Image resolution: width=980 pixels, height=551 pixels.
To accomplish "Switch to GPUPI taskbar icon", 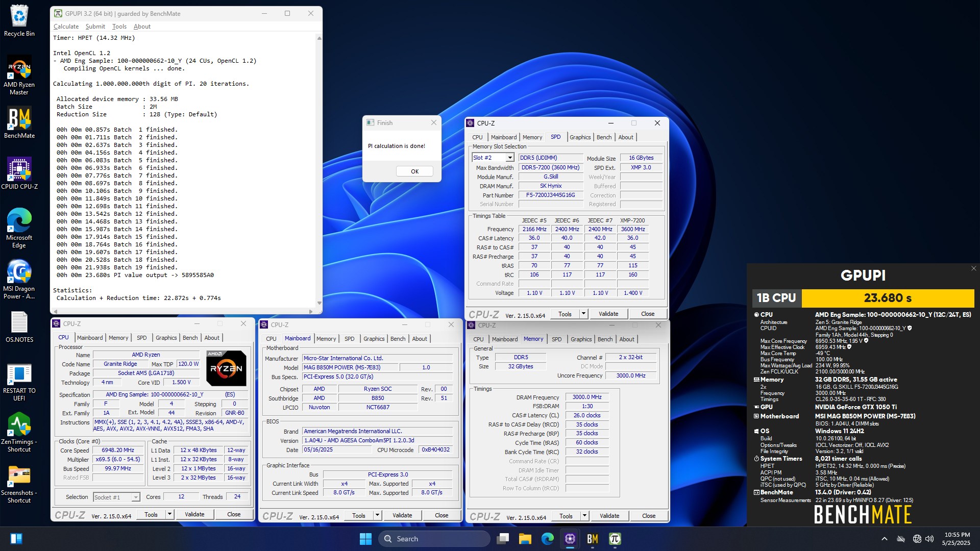I will (615, 539).
